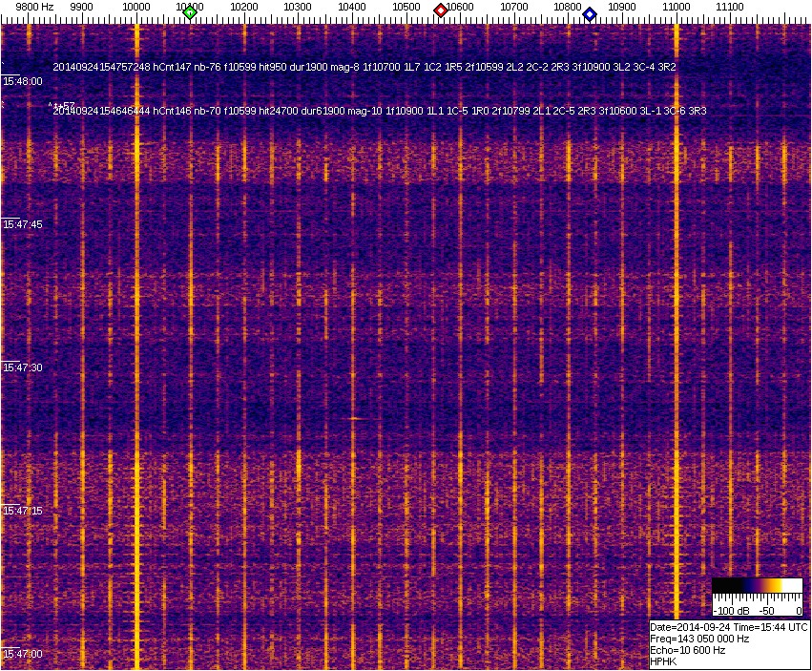This screenshot has height=671, width=812.
Task: Click the Echo=10 600 Hz text
Action: pyautogui.click(x=687, y=650)
